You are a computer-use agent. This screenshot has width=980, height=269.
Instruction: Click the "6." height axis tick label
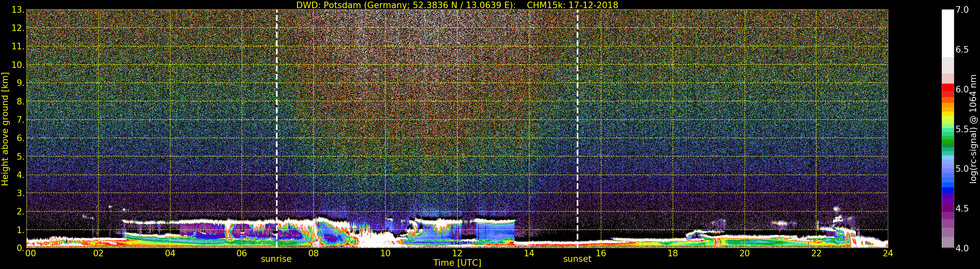[21, 138]
